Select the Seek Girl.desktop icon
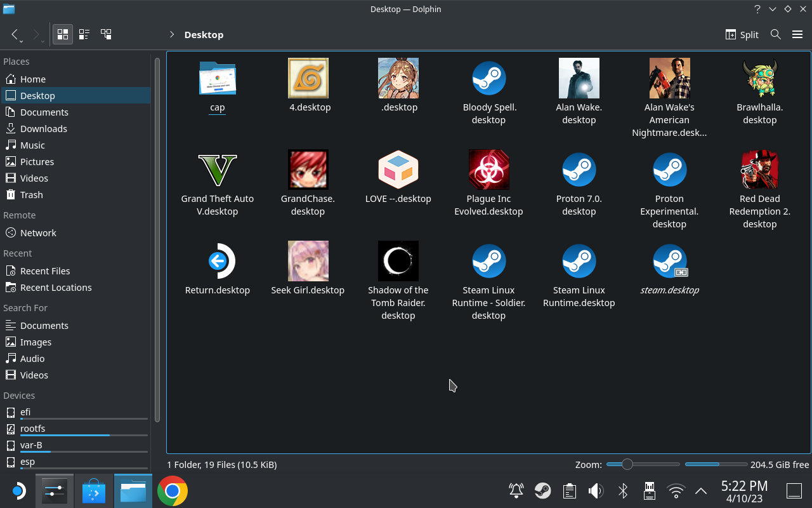The height and width of the screenshot is (508, 812). tap(308, 261)
